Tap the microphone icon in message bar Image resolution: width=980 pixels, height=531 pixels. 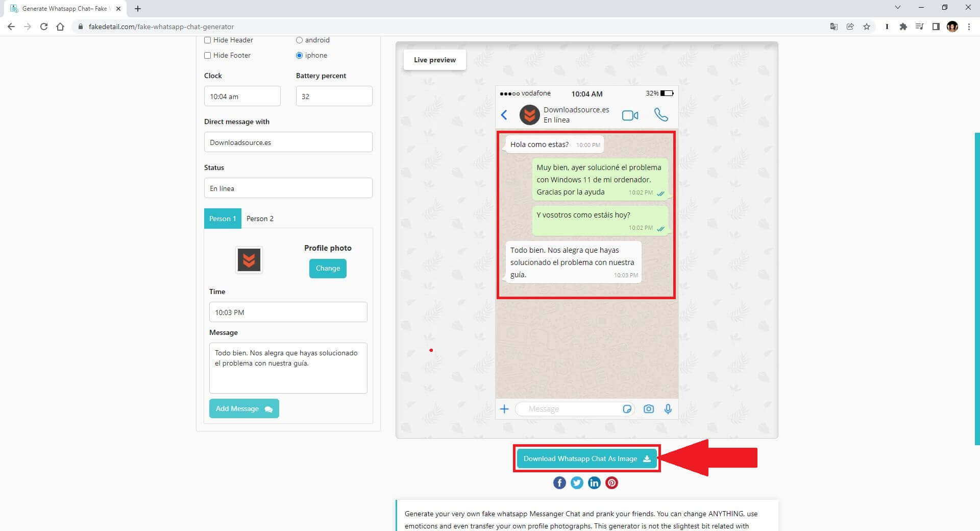(668, 409)
